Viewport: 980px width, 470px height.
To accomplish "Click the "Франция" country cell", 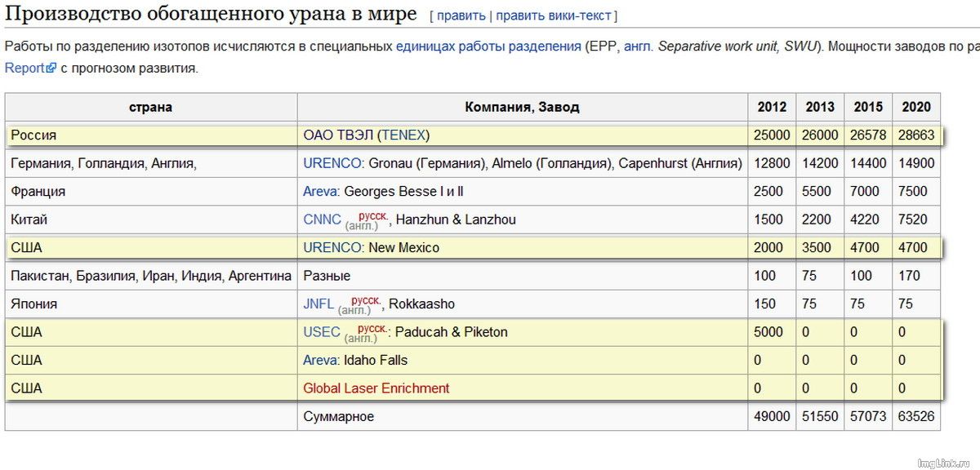I will pyautogui.click(x=151, y=192).
